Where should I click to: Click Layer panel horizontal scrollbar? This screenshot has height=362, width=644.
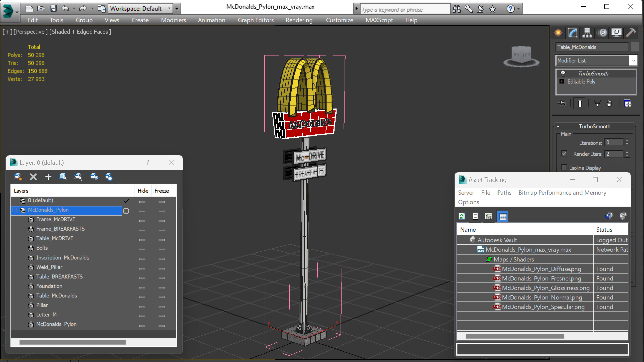72,342
